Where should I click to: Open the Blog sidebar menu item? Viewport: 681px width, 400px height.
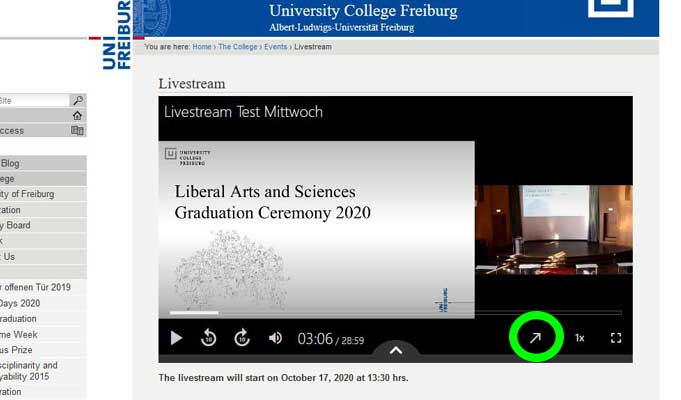point(43,163)
